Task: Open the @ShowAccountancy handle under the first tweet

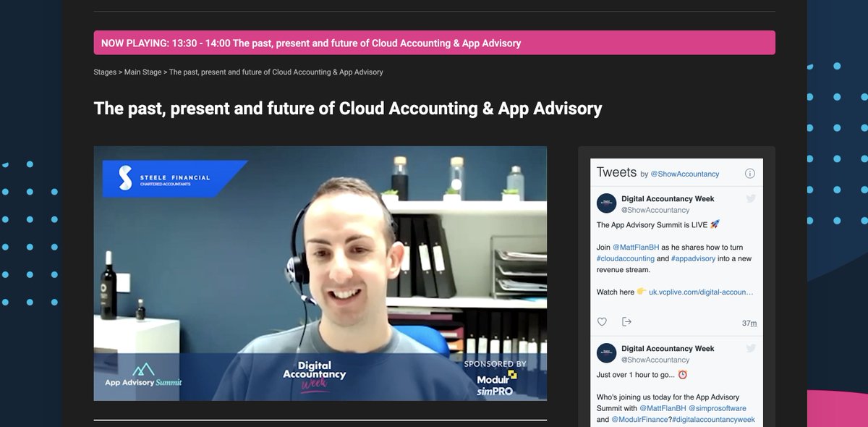Action: pyautogui.click(x=655, y=210)
